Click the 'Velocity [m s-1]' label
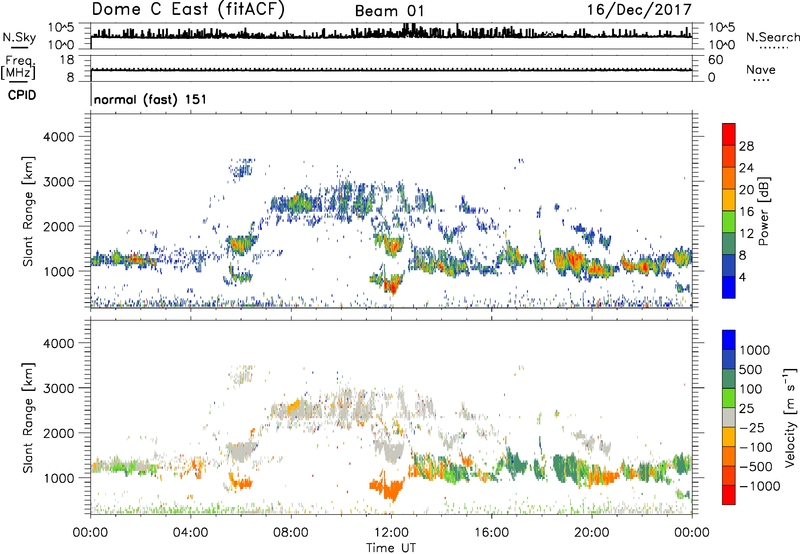The image size is (800, 554). click(791, 417)
